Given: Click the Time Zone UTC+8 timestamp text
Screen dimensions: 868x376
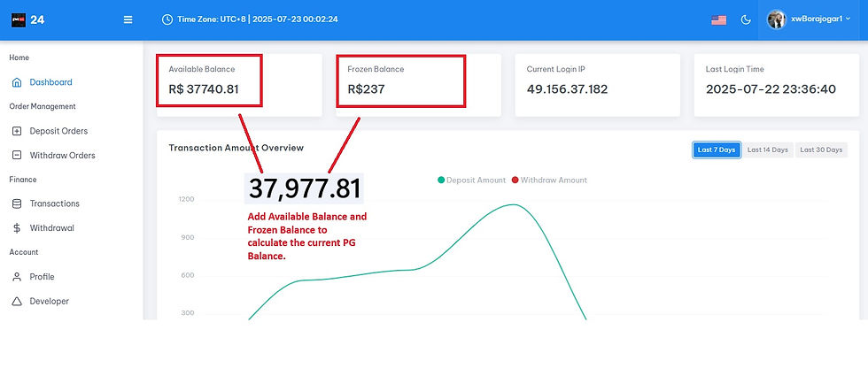Looking at the screenshot, I should click(258, 19).
